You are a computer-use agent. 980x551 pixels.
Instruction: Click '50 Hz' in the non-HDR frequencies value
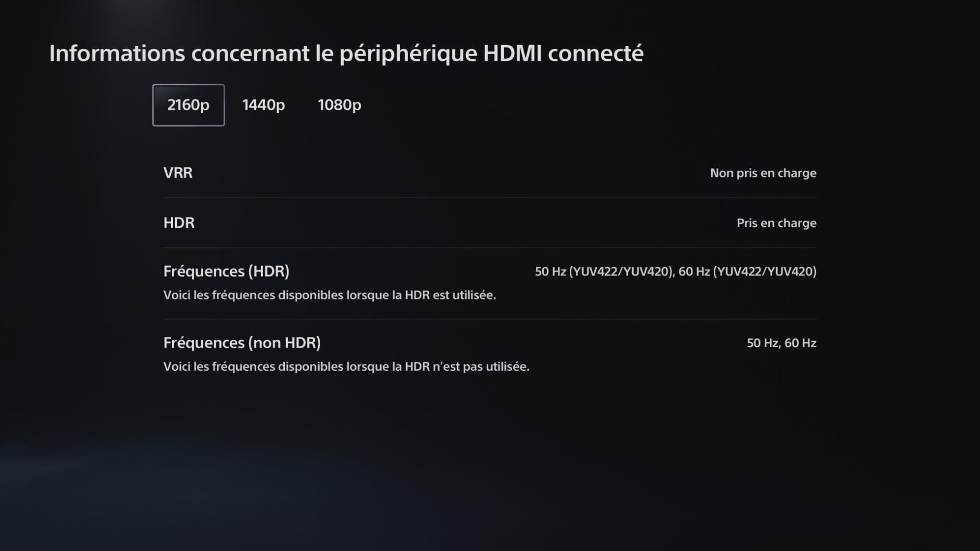tap(762, 343)
